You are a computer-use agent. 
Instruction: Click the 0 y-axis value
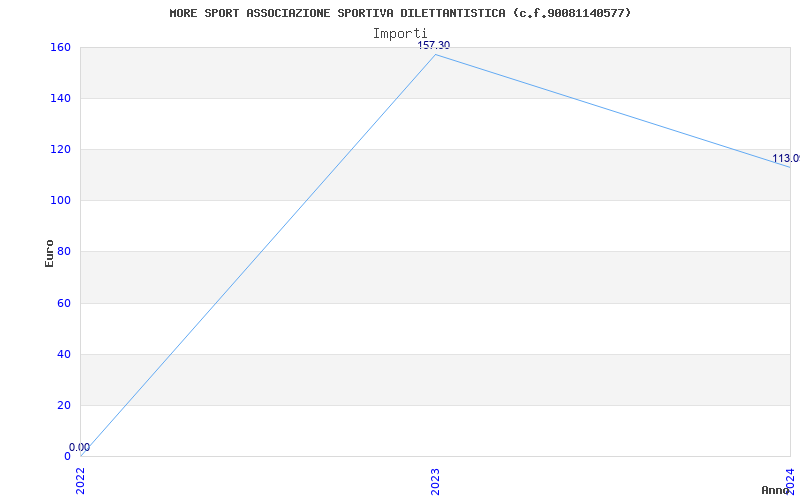click(x=67, y=456)
